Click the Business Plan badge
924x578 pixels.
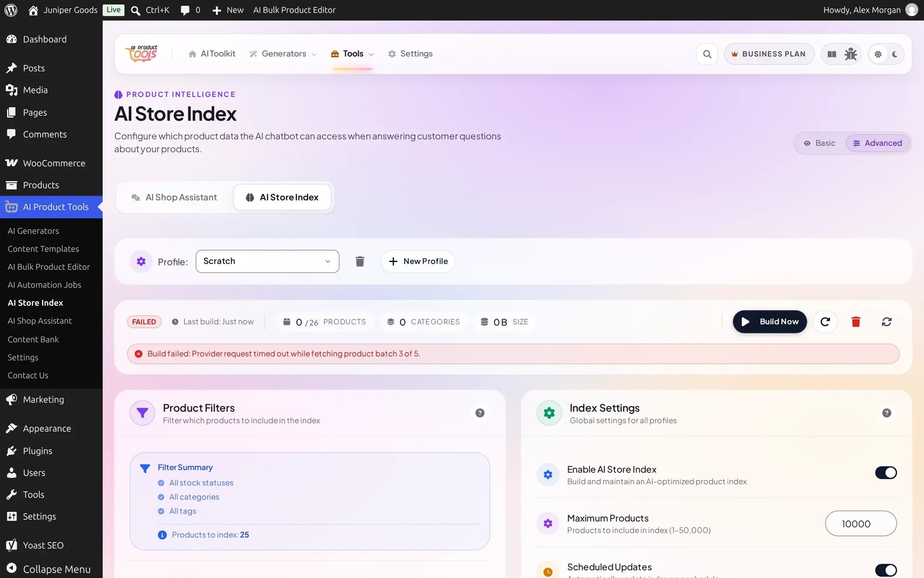click(769, 54)
